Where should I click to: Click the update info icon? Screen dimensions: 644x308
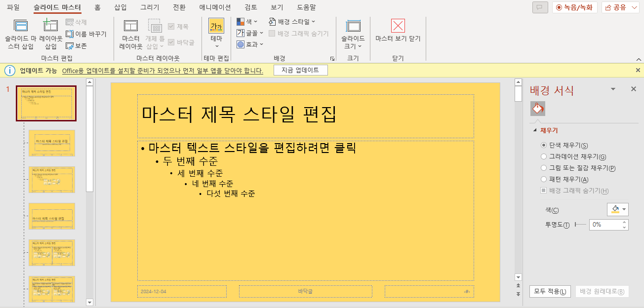pos(10,71)
